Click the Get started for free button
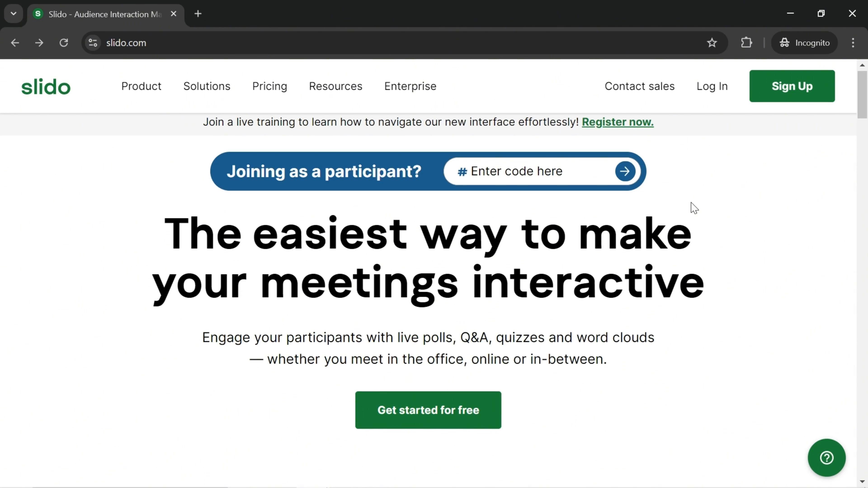Screen dimensions: 868x488 pyautogui.click(x=428, y=410)
